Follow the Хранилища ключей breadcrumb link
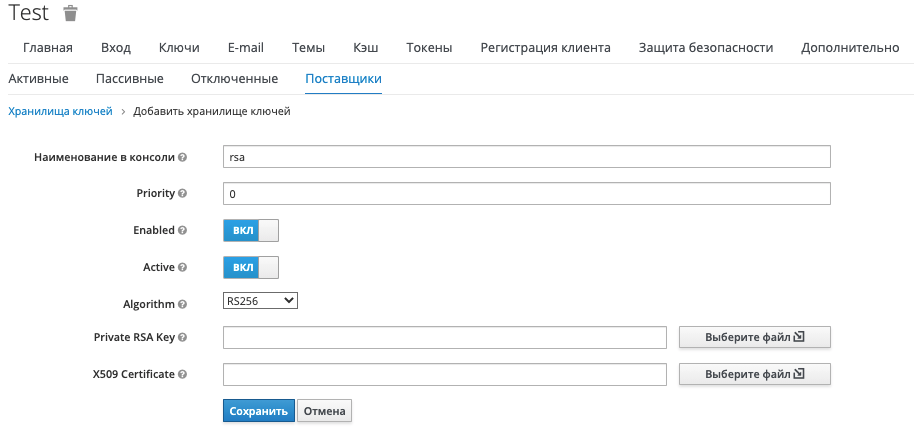The image size is (914, 448). tap(60, 111)
